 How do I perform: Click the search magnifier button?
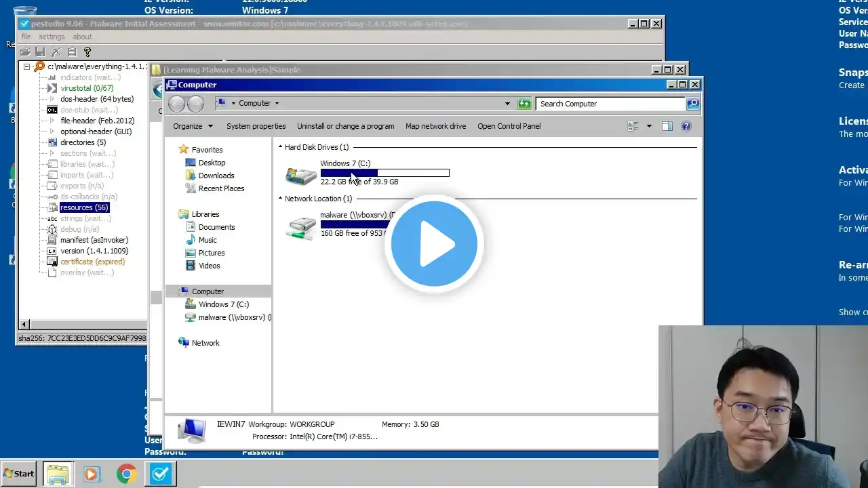click(x=693, y=104)
